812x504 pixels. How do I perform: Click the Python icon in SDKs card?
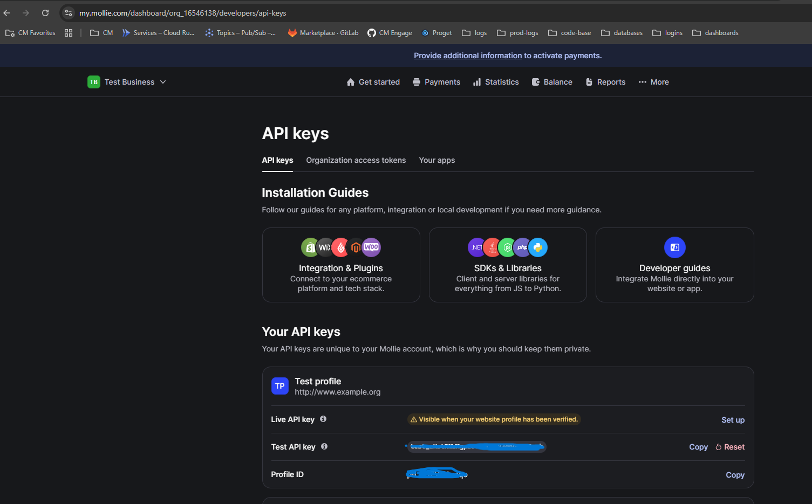[x=538, y=247]
